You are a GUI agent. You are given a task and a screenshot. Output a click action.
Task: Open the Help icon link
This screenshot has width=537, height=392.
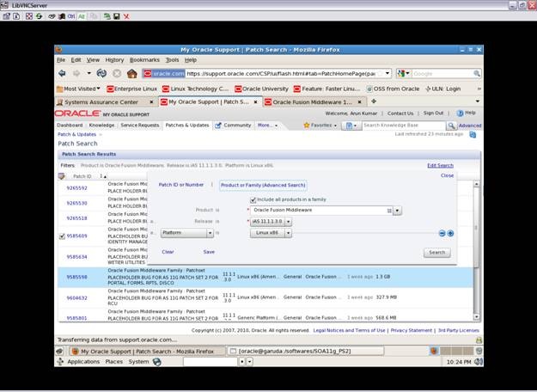tap(466, 113)
